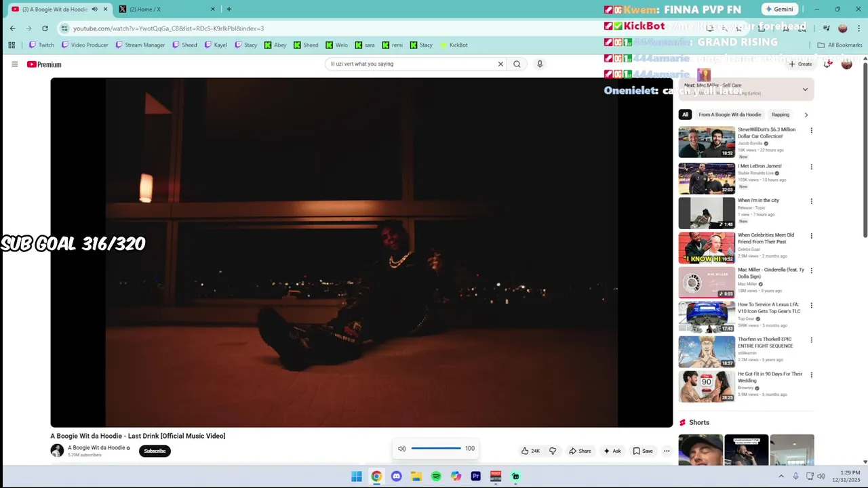
Task: Open the KickBot bookmark
Action: tap(454, 45)
